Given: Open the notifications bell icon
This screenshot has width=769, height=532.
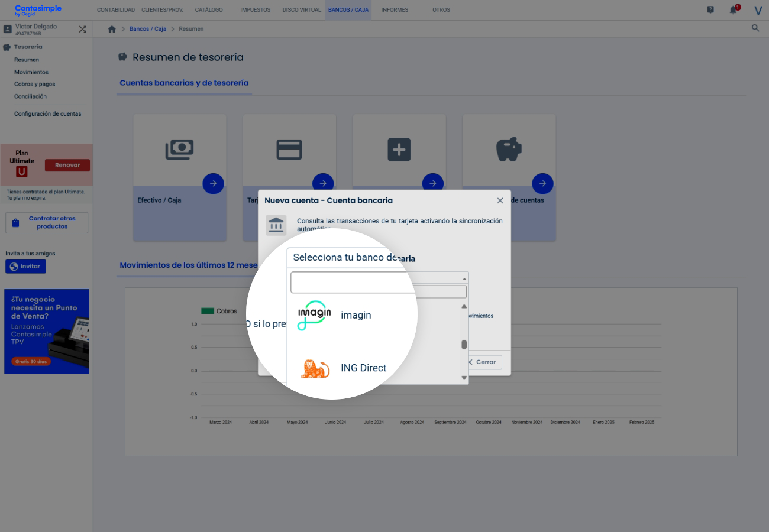Looking at the screenshot, I should coord(734,10).
